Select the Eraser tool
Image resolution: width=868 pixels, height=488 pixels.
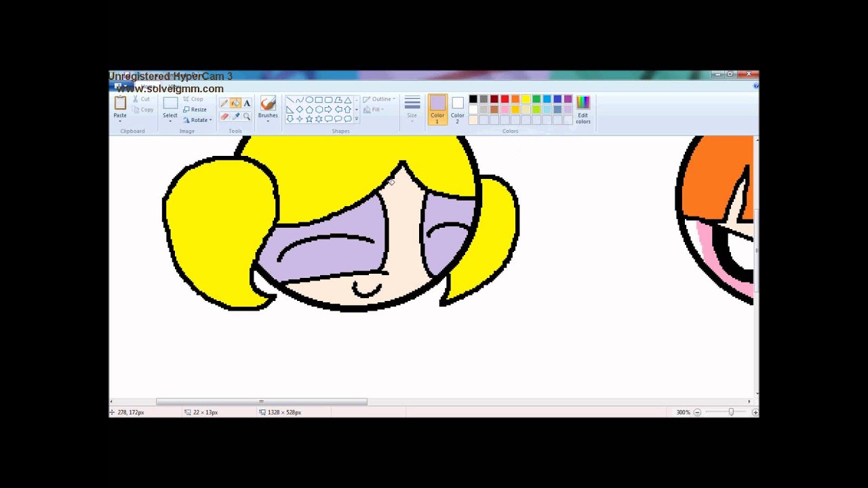click(x=224, y=117)
